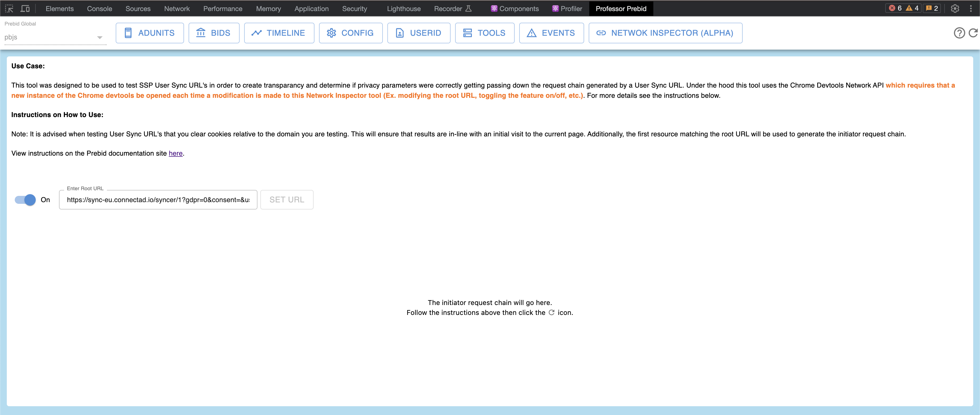Click the inspect element selector icon

pyautogui.click(x=9, y=9)
